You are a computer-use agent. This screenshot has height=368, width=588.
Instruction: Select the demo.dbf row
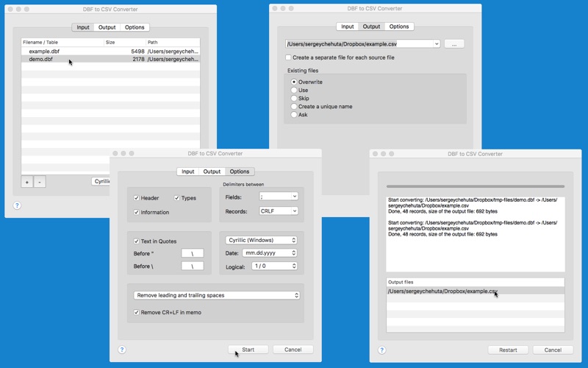coord(111,60)
